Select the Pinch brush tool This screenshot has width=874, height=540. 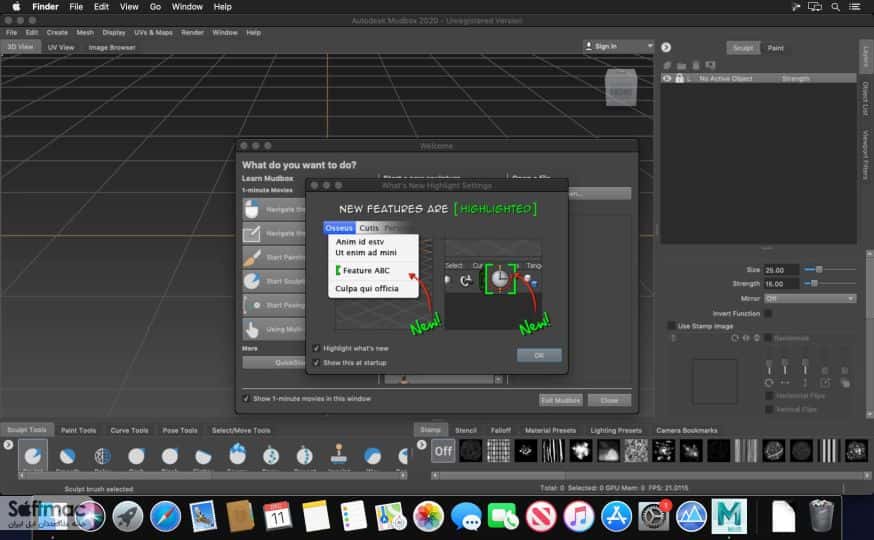169,456
